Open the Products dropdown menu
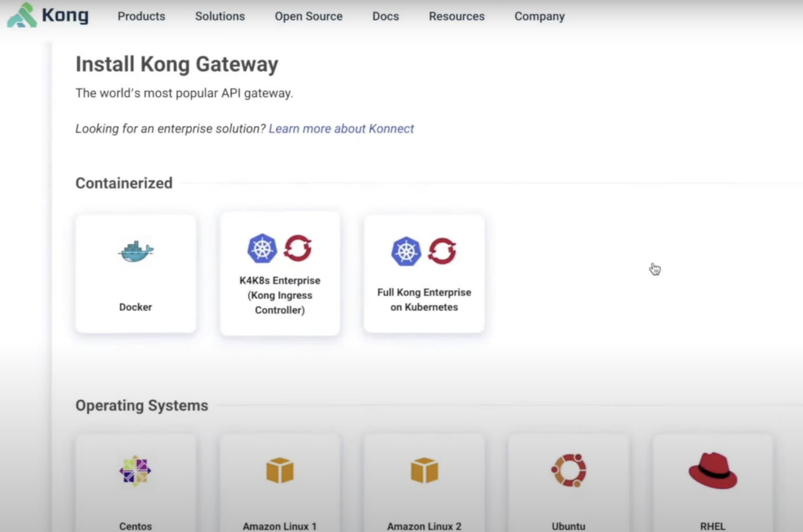Viewport: 803px width, 532px height. point(141,16)
